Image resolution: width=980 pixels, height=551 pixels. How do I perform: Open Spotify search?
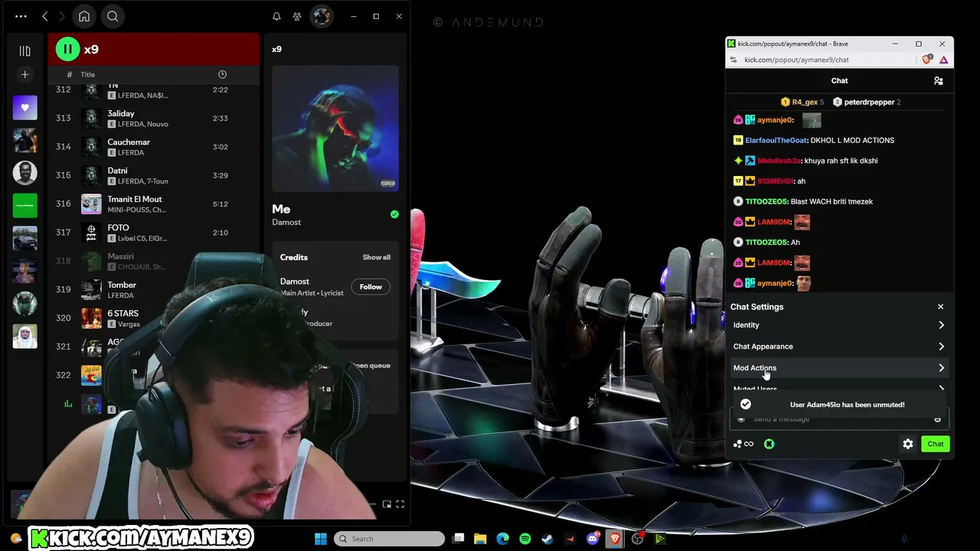pyautogui.click(x=113, y=16)
